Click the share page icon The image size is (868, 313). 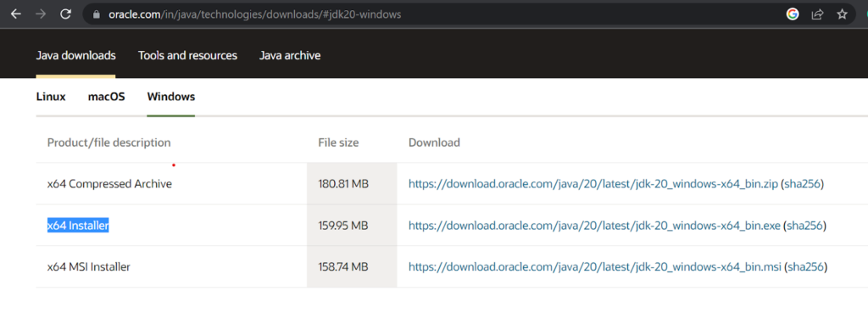(x=818, y=14)
